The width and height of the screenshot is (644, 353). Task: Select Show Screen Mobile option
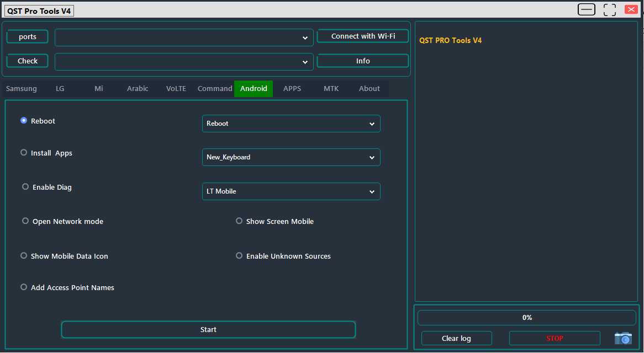pyautogui.click(x=239, y=221)
